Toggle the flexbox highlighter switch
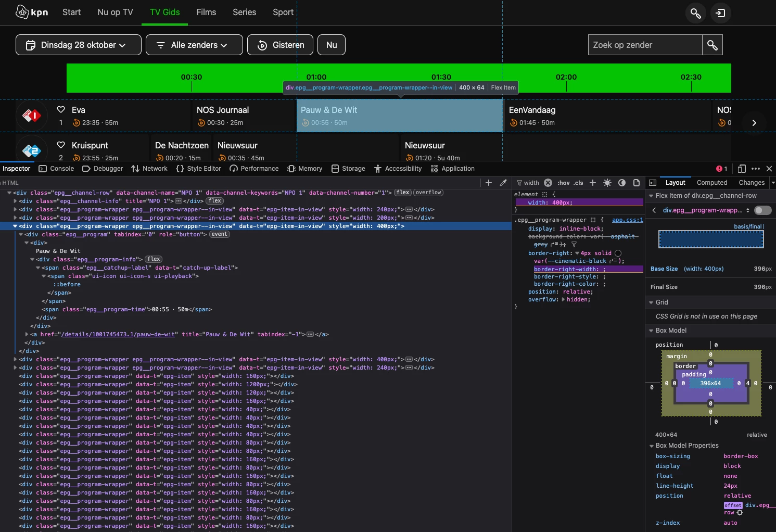This screenshot has width=776, height=532. [x=762, y=210]
